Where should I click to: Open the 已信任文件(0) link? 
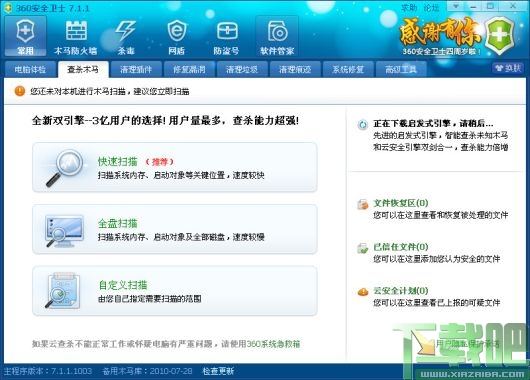coord(401,247)
